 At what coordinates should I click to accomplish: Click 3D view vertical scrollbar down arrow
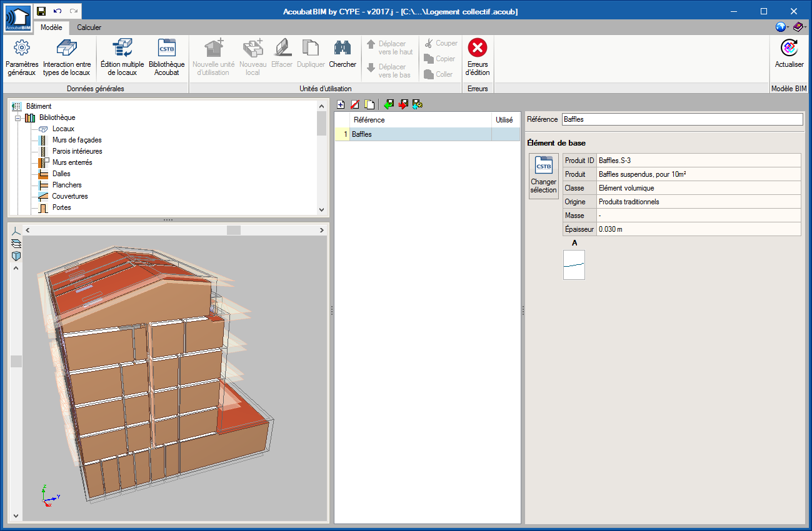pos(16,516)
